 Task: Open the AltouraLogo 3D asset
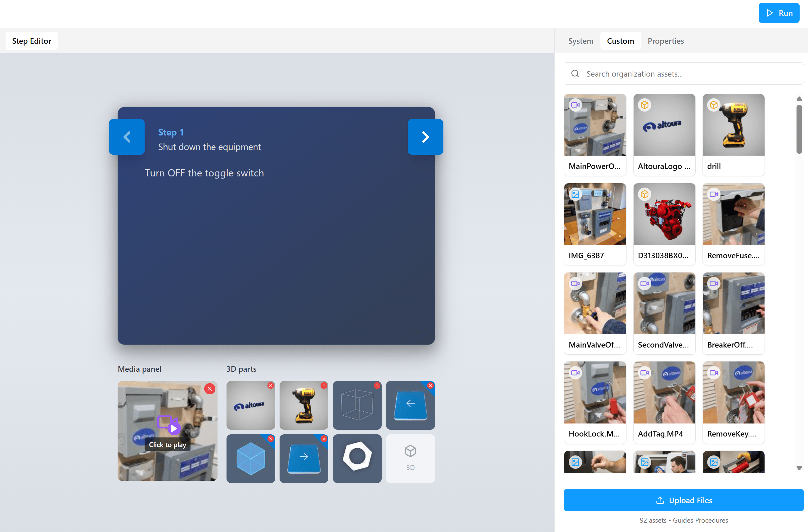664,135
